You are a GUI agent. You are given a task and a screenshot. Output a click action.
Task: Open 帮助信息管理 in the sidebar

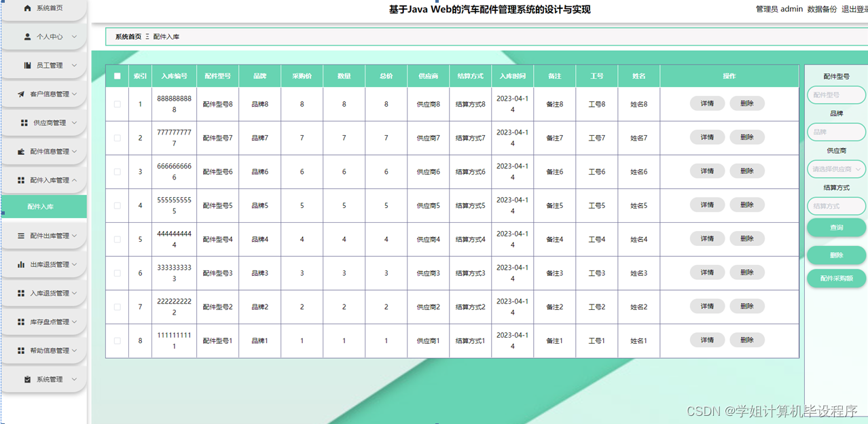[x=43, y=351]
